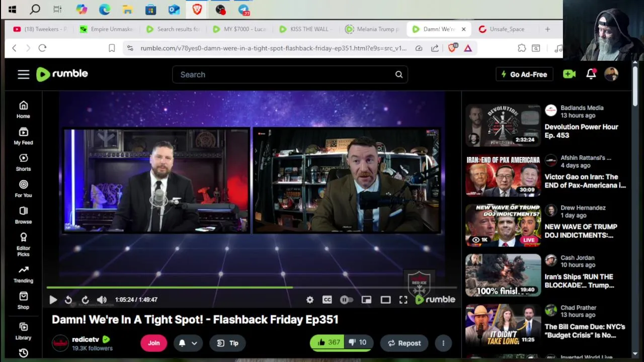644x362 pixels.
Task: Open Browse in the sidebar
Action: point(23,215)
